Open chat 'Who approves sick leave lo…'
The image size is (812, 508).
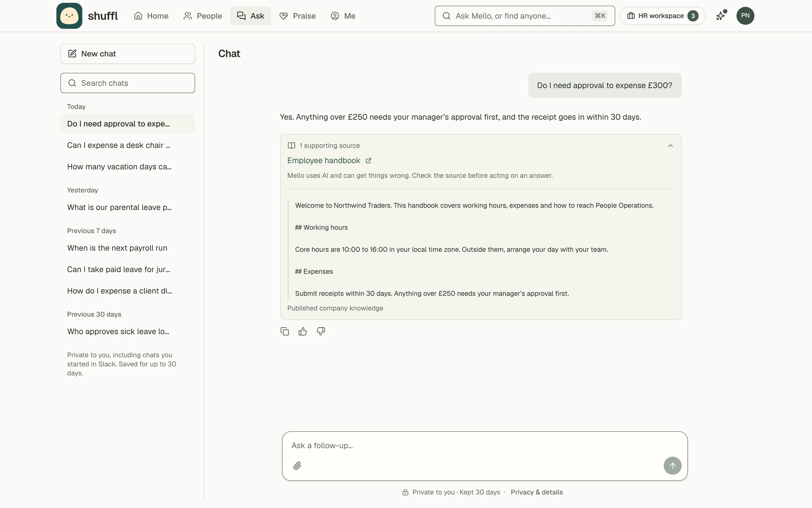coord(127,332)
